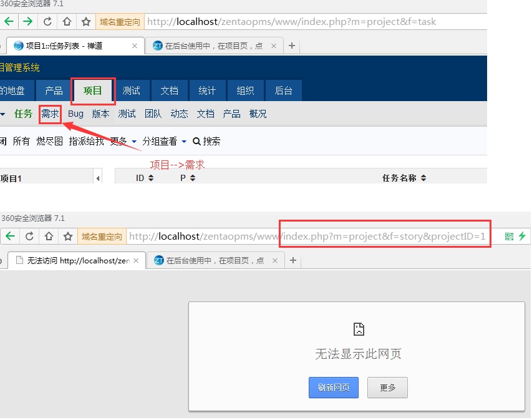
Task: Open 测试 link in project submenu
Action: point(127,114)
